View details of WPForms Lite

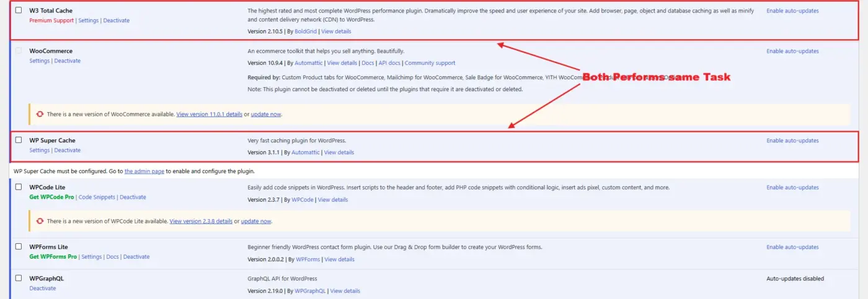(x=340, y=259)
